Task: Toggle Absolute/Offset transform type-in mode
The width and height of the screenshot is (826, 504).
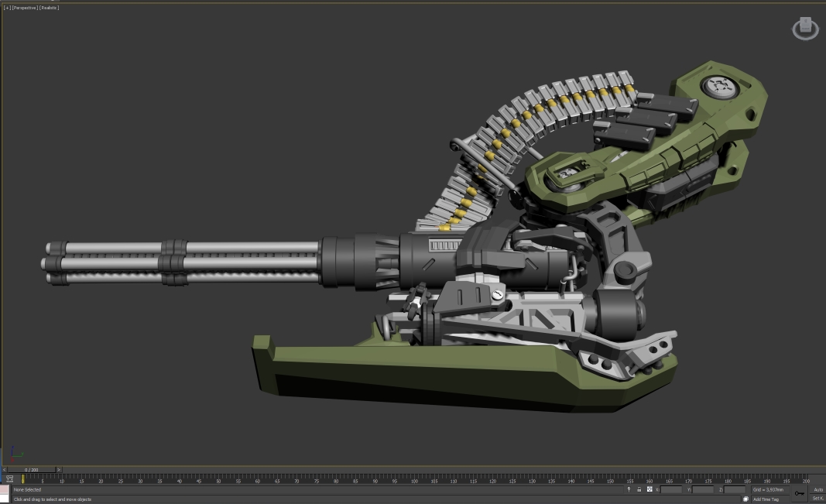Action: point(649,489)
